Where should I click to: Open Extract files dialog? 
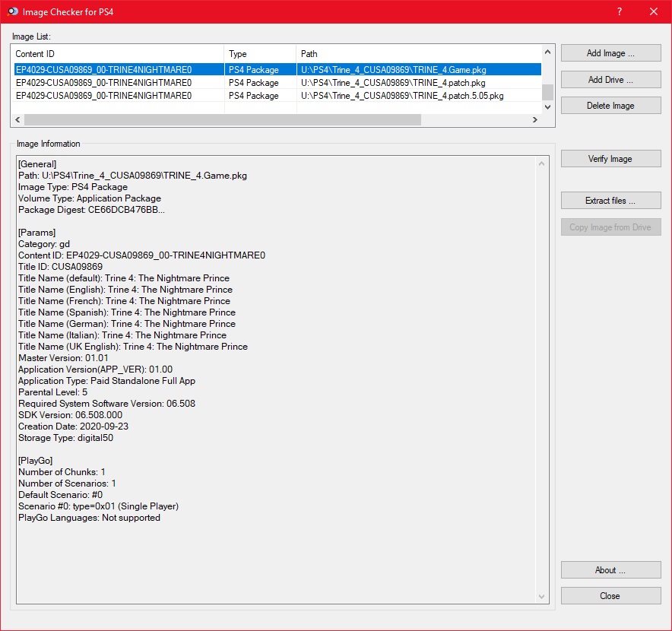(x=610, y=201)
